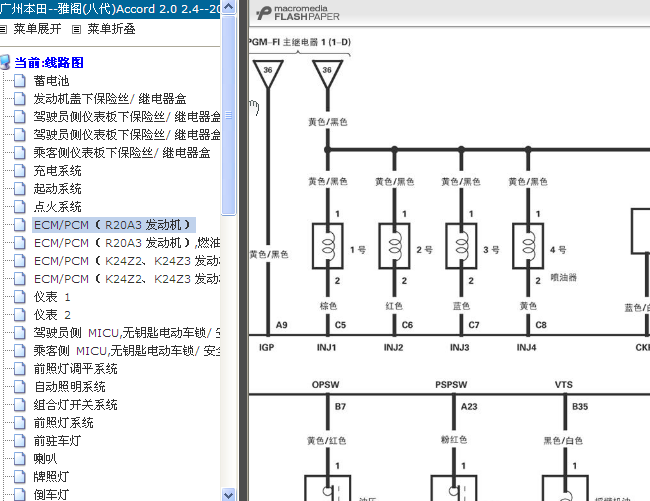The width and height of the screenshot is (650, 501).
Task: Open the 倒车灯 diagram
Action: (51, 494)
